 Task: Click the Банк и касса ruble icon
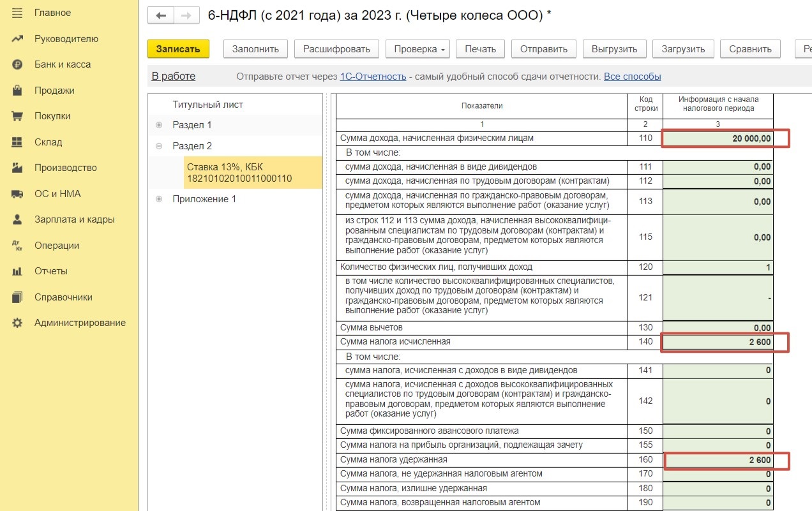(18, 64)
